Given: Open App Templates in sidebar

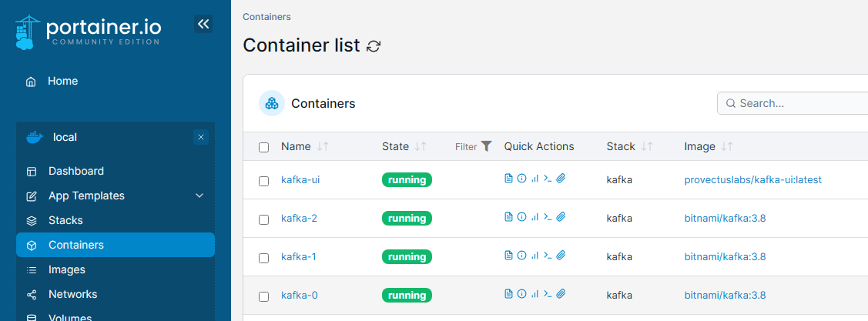Looking at the screenshot, I should [x=116, y=196].
